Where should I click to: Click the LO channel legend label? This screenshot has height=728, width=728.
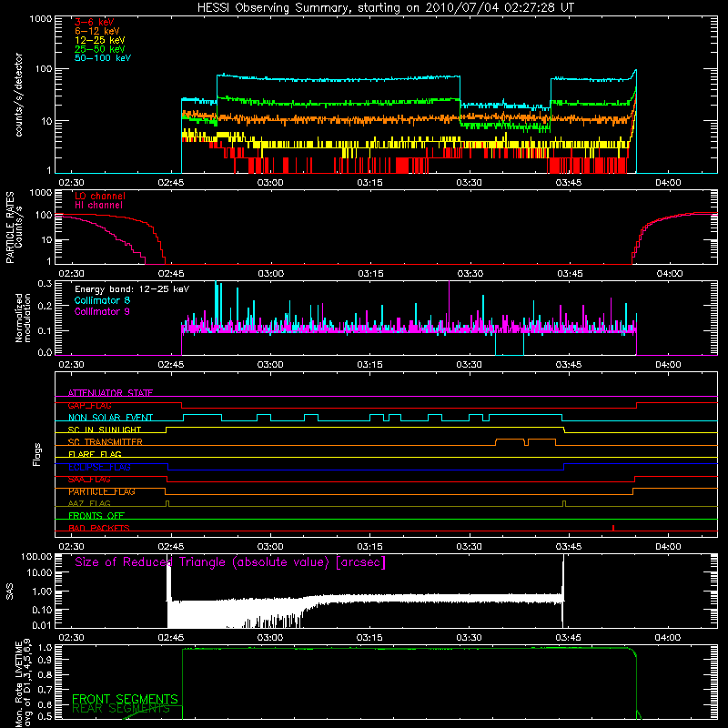pos(100,196)
